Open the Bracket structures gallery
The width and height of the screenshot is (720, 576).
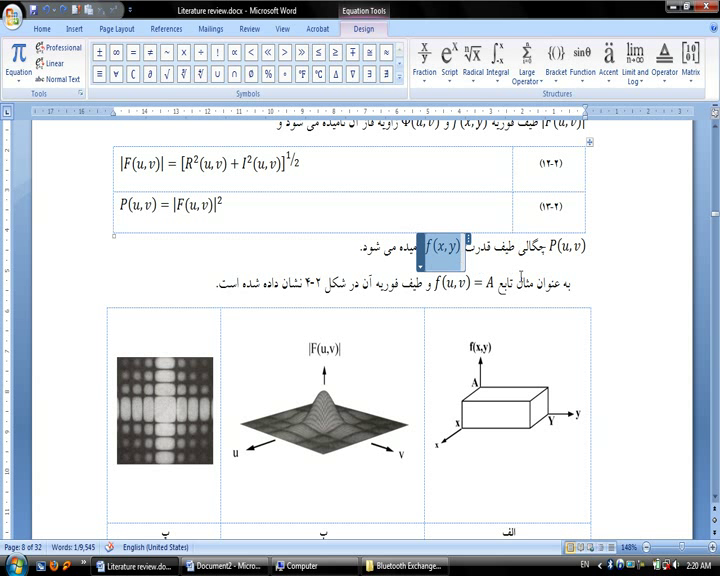[555, 59]
